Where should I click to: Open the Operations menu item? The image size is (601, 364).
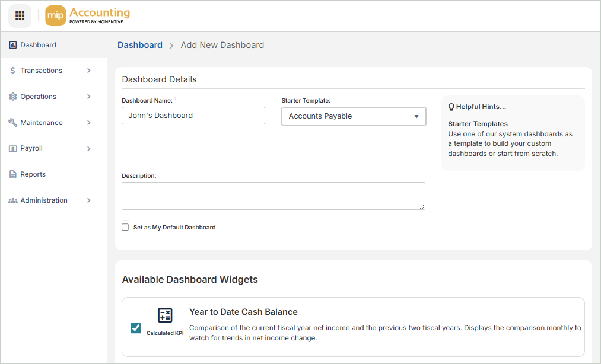[39, 97]
